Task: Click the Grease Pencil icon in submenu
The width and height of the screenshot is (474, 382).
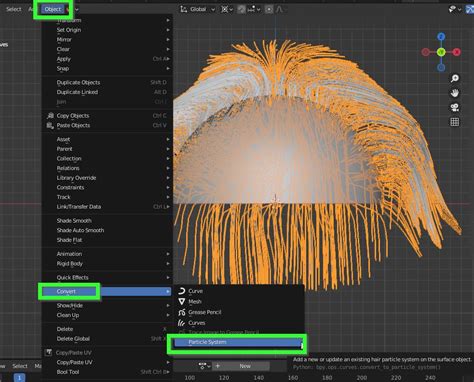Action: (x=182, y=312)
